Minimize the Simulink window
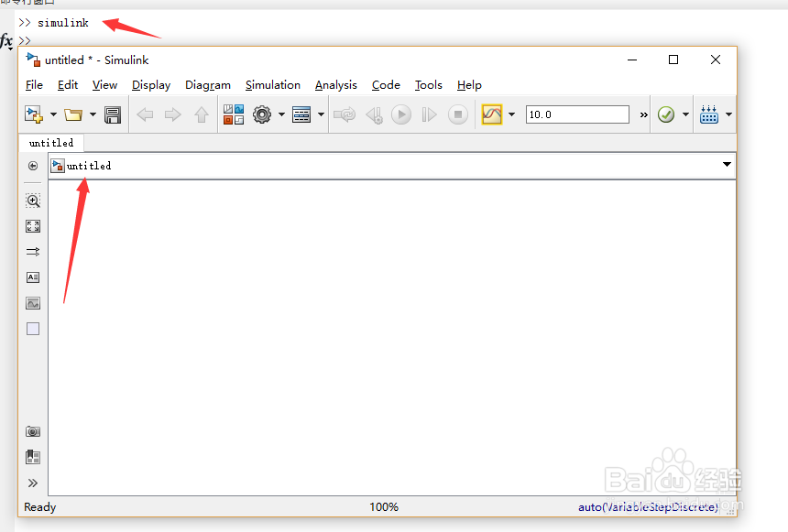This screenshot has width=788, height=532. 632,60
